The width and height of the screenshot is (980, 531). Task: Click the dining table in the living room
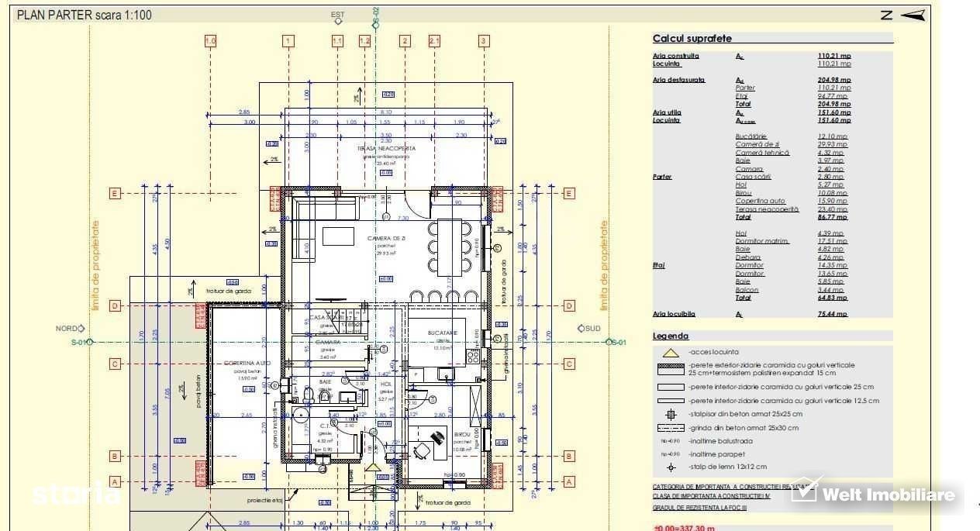pyautogui.click(x=450, y=247)
